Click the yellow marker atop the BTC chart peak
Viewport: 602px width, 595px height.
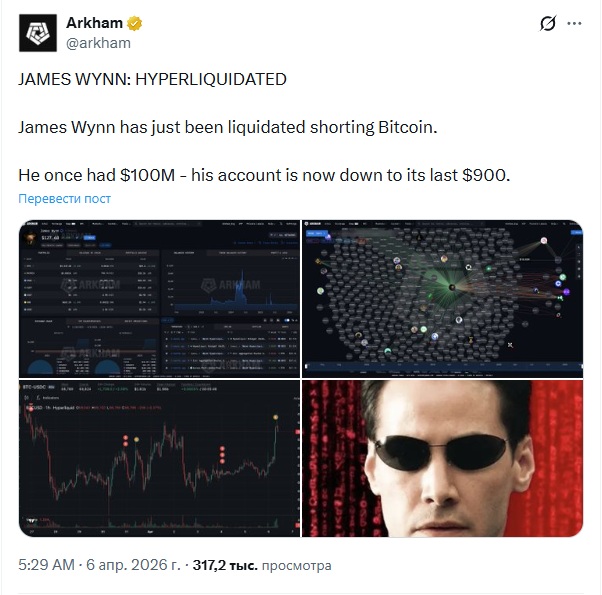[276, 417]
